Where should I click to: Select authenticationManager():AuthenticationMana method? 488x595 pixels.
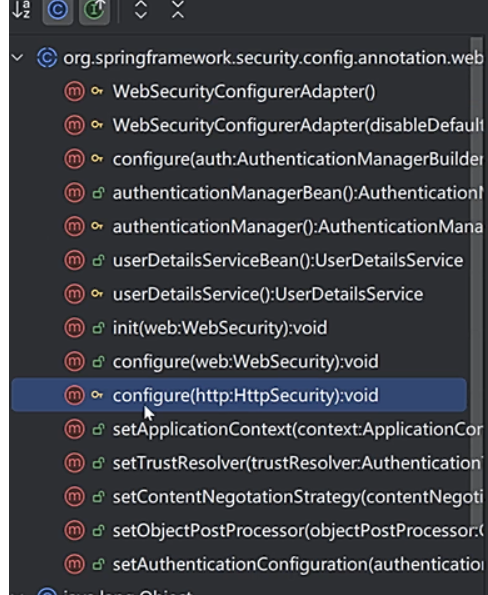[298, 227]
